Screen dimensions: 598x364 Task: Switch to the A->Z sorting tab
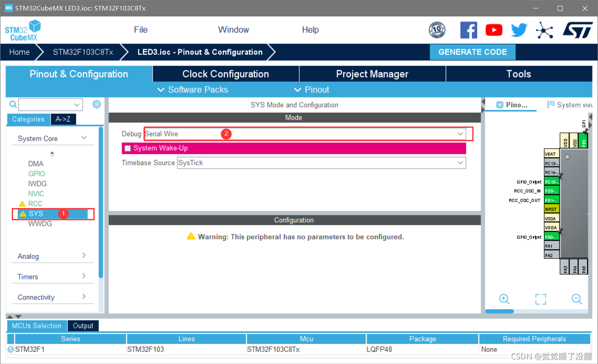coord(63,119)
